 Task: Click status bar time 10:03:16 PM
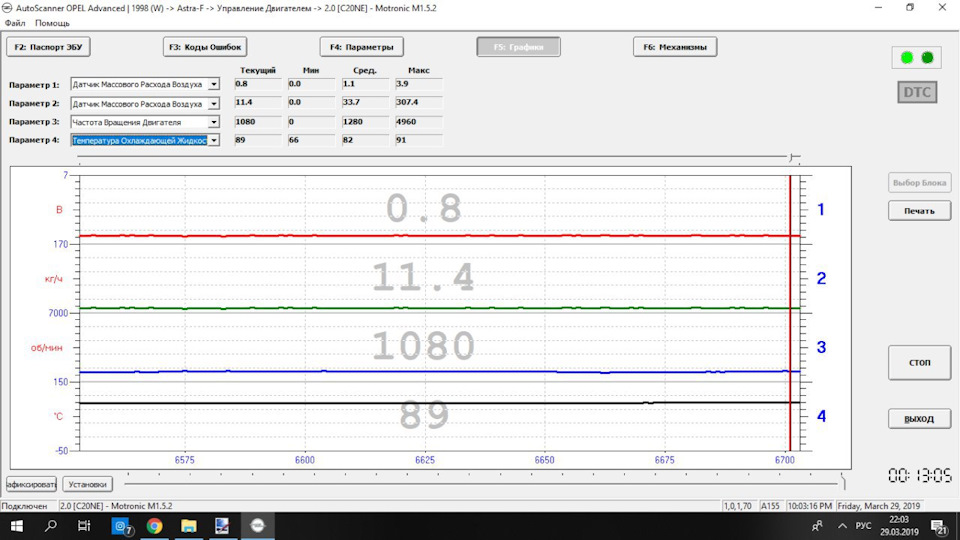click(809, 506)
